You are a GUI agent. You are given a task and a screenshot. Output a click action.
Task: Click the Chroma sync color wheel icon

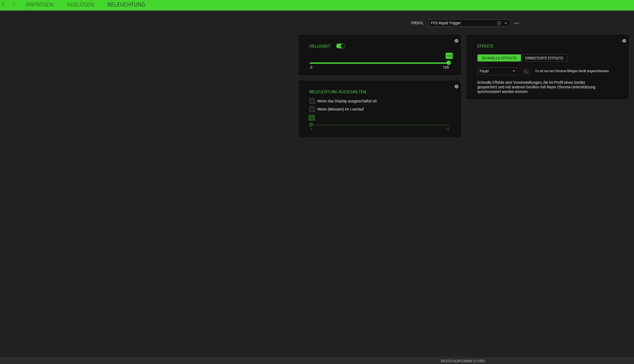point(526,71)
